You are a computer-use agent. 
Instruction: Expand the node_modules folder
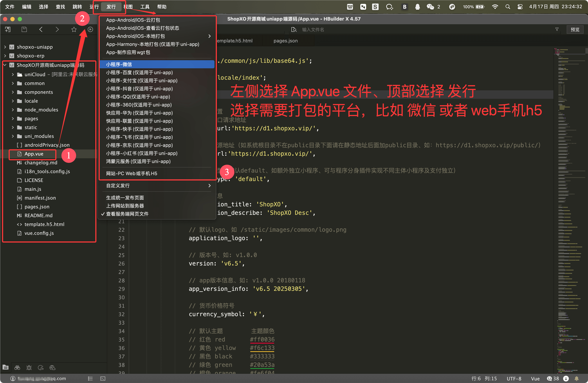click(x=13, y=110)
